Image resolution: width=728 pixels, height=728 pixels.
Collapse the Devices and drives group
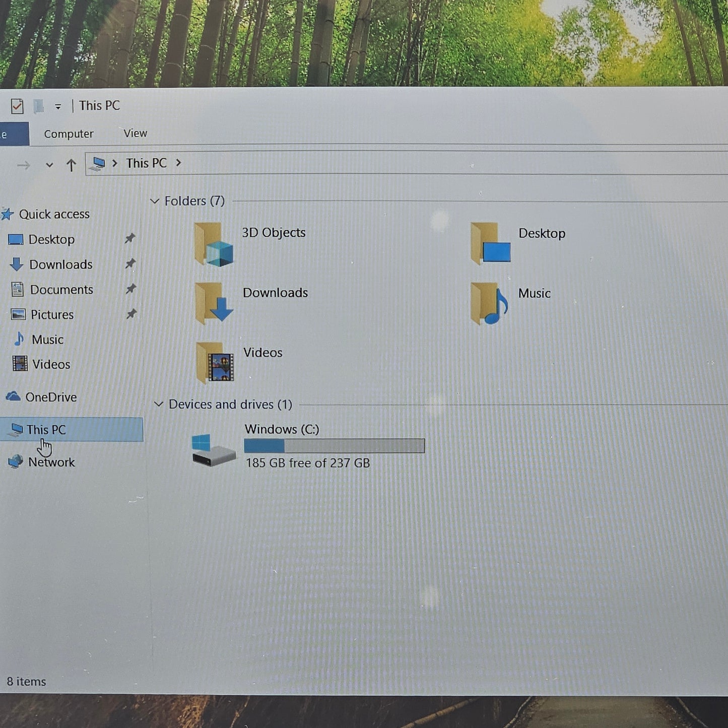[158, 404]
